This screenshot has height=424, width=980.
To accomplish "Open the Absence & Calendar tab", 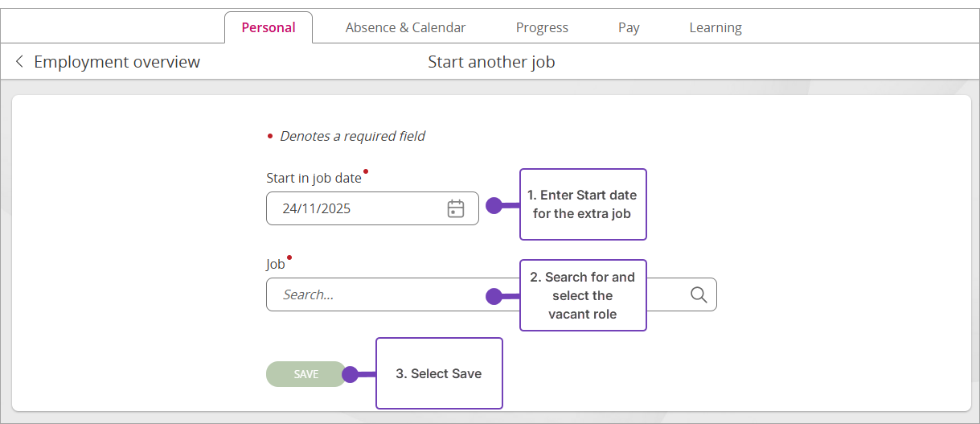I will click(x=405, y=27).
